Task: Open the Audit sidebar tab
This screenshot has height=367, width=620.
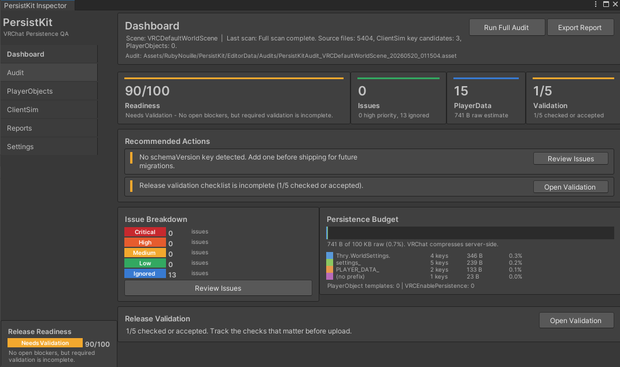Action: coord(49,73)
